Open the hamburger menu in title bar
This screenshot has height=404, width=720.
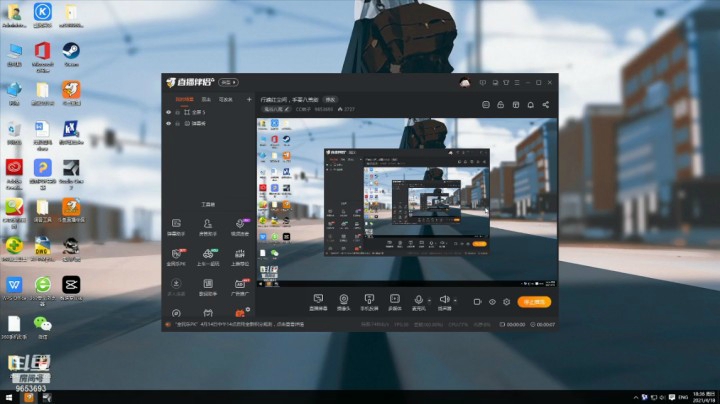tap(517, 83)
